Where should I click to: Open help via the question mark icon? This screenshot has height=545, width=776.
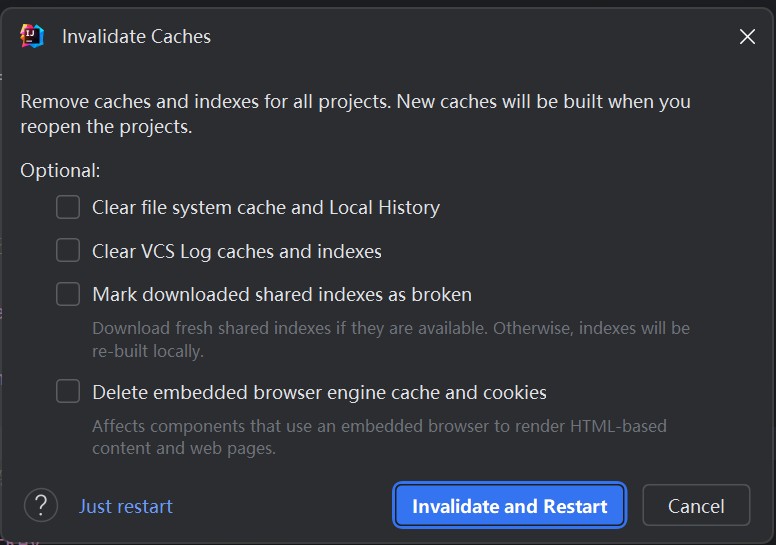[41, 505]
